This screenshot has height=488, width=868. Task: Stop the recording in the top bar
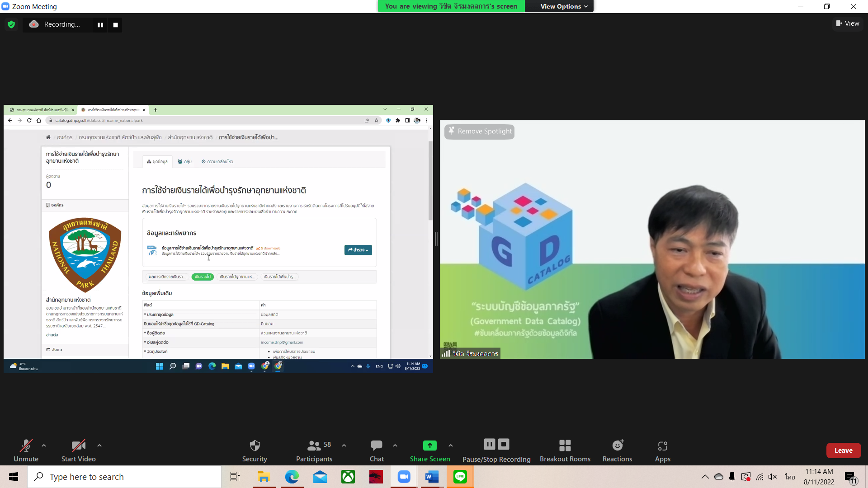coord(116,25)
